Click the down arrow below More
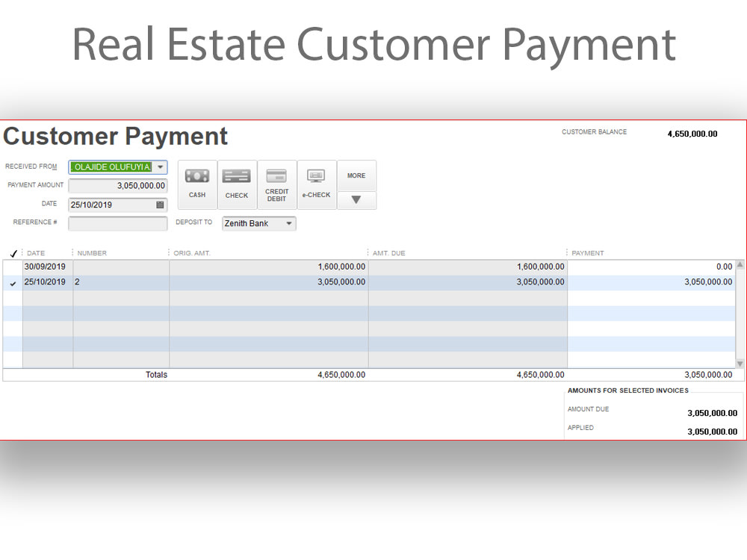Screen dimensions: 747x560 pos(356,199)
